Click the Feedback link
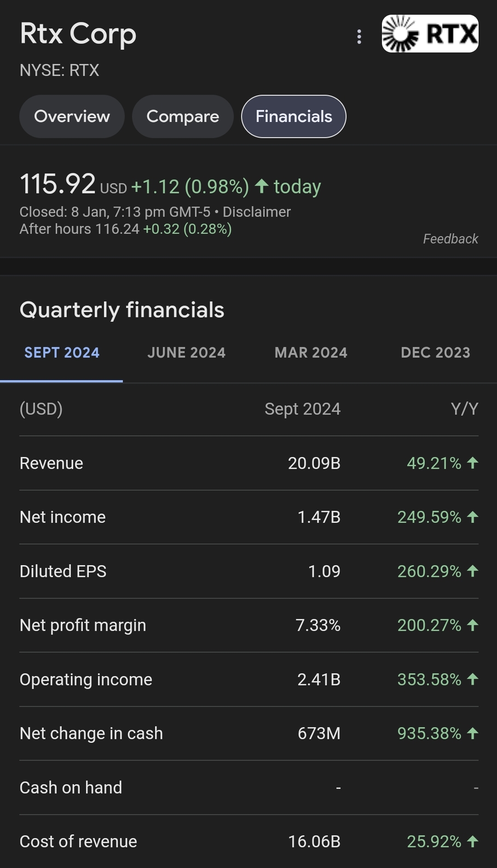Viewport: 497px width, 868px height. tap(451, 239)
